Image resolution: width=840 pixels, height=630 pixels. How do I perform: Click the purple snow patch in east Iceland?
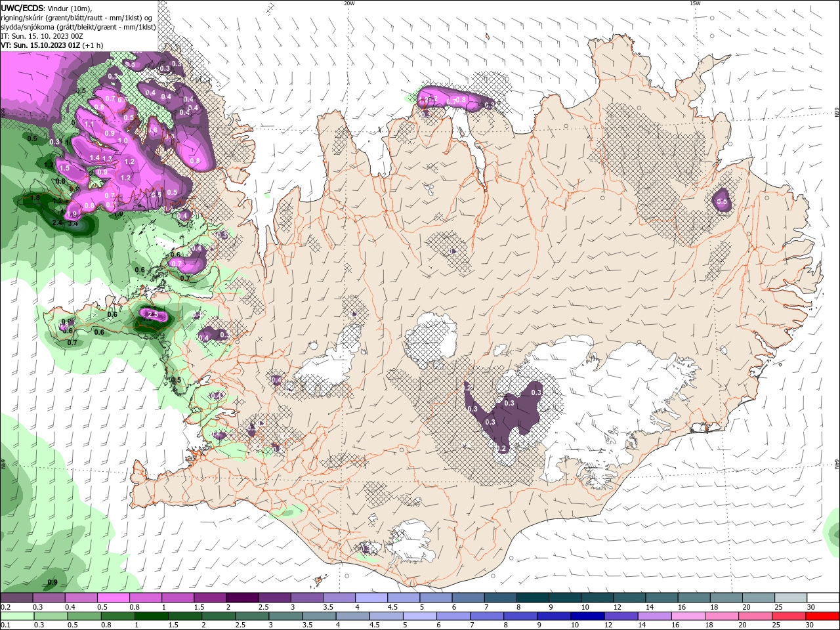click(x=722, y=199)
